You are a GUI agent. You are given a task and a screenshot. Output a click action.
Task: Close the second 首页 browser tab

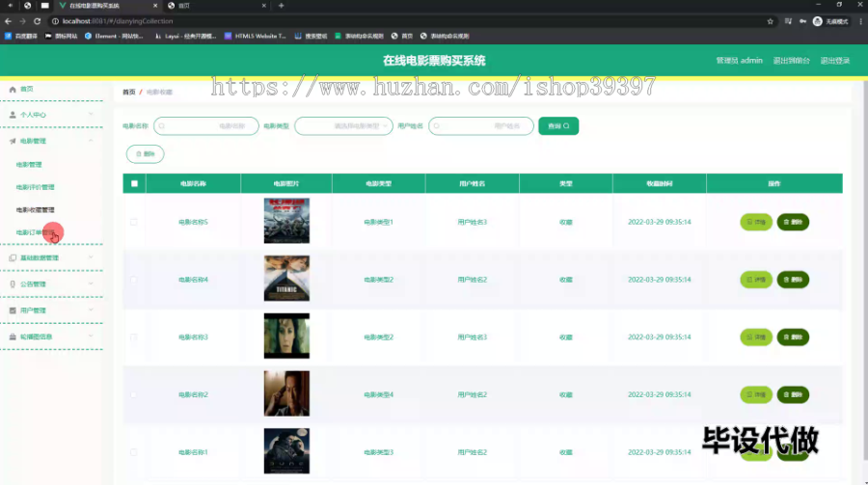click(x=264, y=6)
